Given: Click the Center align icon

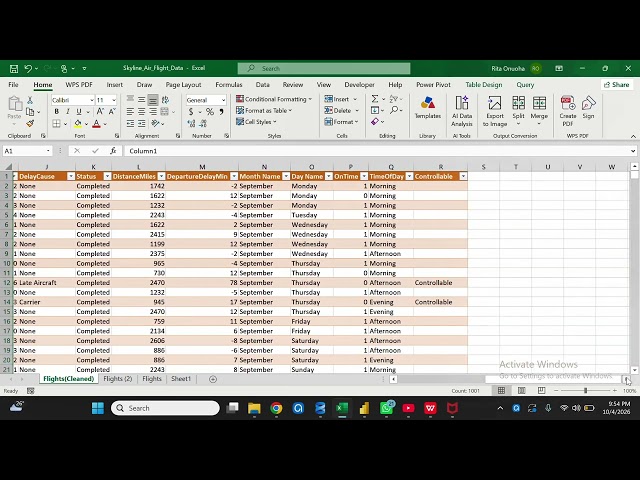Looking at the screenshot, I should [141, 111].
